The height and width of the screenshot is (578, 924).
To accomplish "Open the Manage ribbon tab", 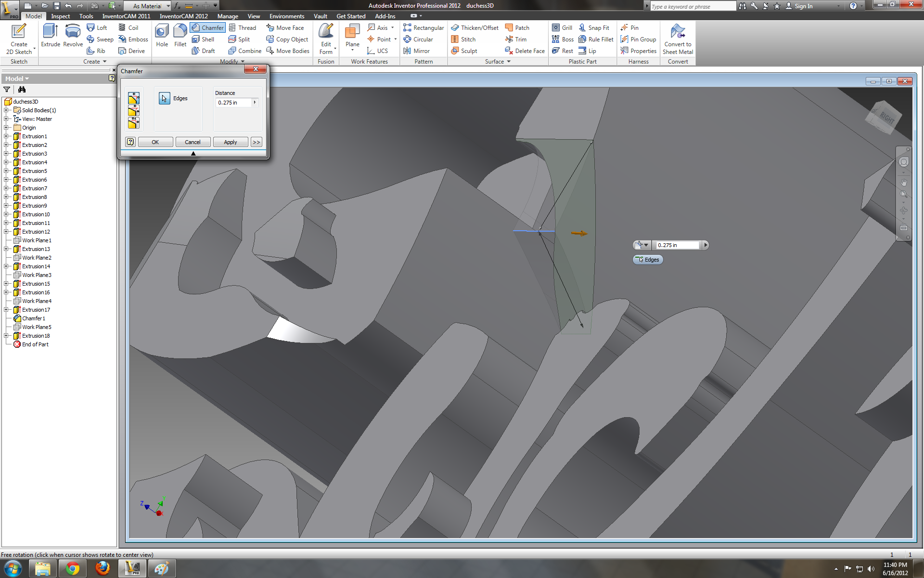I will [x=228, y=16].
